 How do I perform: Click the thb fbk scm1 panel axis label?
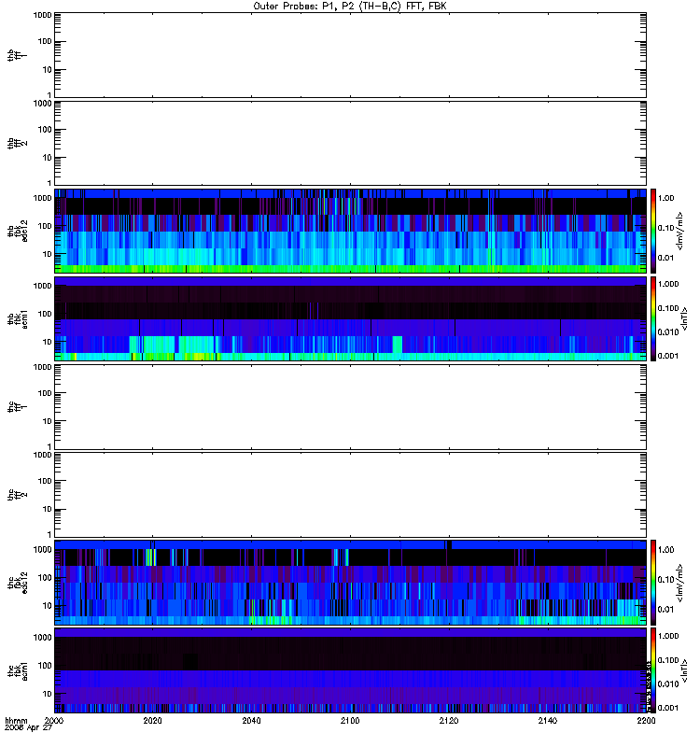click(17, 318)
